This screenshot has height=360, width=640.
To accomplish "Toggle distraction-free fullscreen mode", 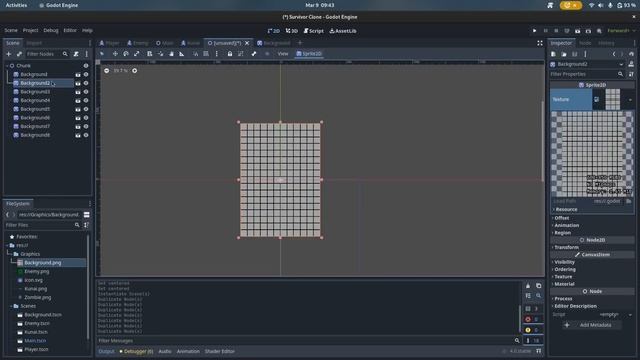I will pos(540,43).
